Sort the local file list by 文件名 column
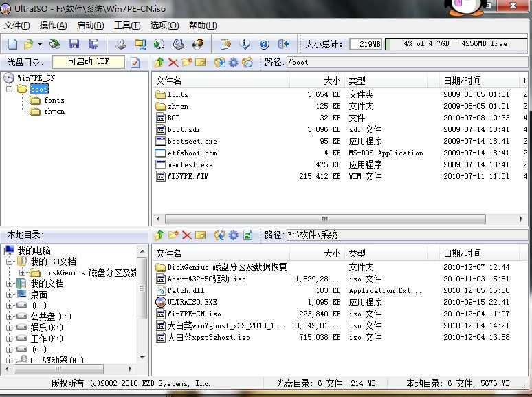532x397 pixels. (x=221, y=253)
